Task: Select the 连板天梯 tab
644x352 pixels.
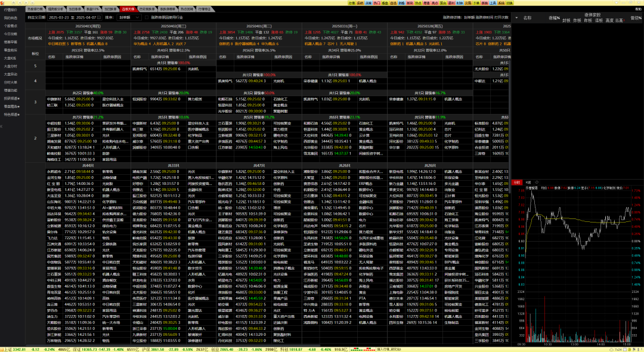Action: [128, 9]
